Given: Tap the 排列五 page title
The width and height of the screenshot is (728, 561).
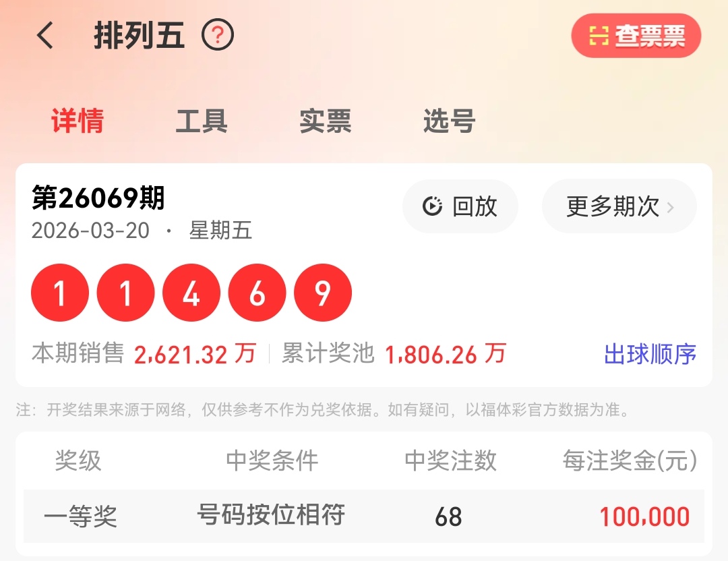Looking at the screenshot, I should (x=140, y=35).
